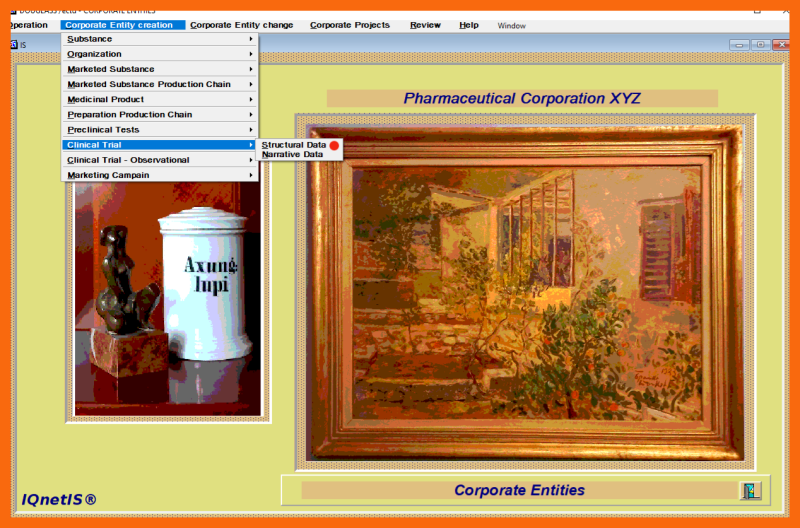Select the highlighted Clinical Trial entry
The image size is (800, 528).
click(x=160, y=145)
